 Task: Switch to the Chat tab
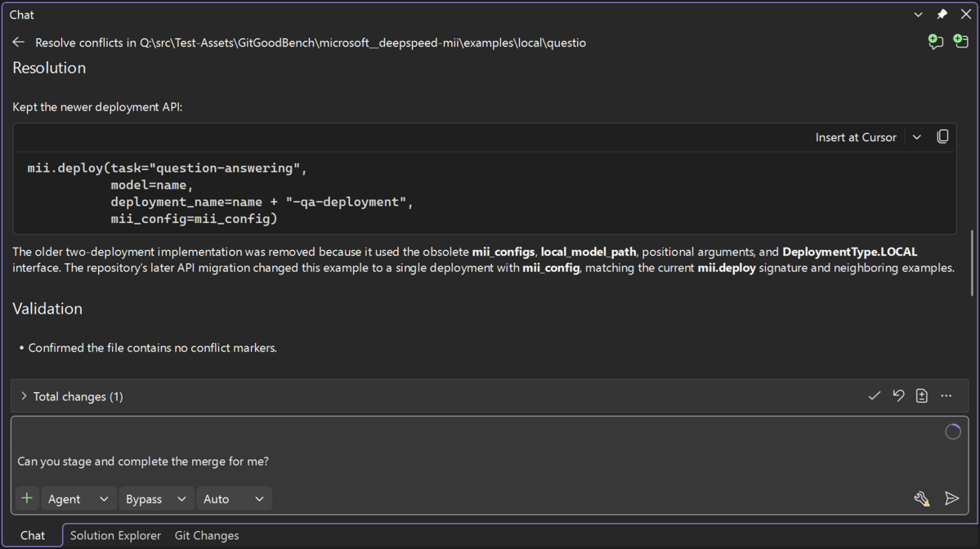(33, 535)
